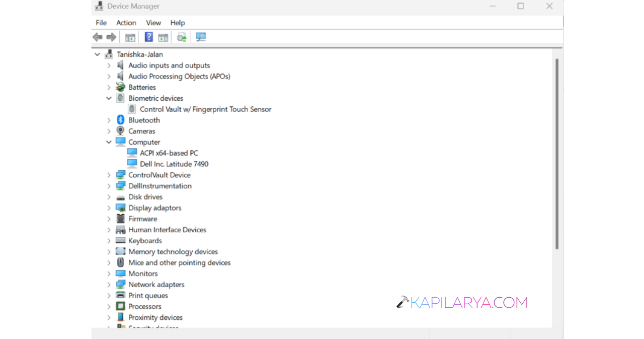644x339 pixels.
Task: Click the Audio Processing Objects speaker icon
Action: pos(120,76)
